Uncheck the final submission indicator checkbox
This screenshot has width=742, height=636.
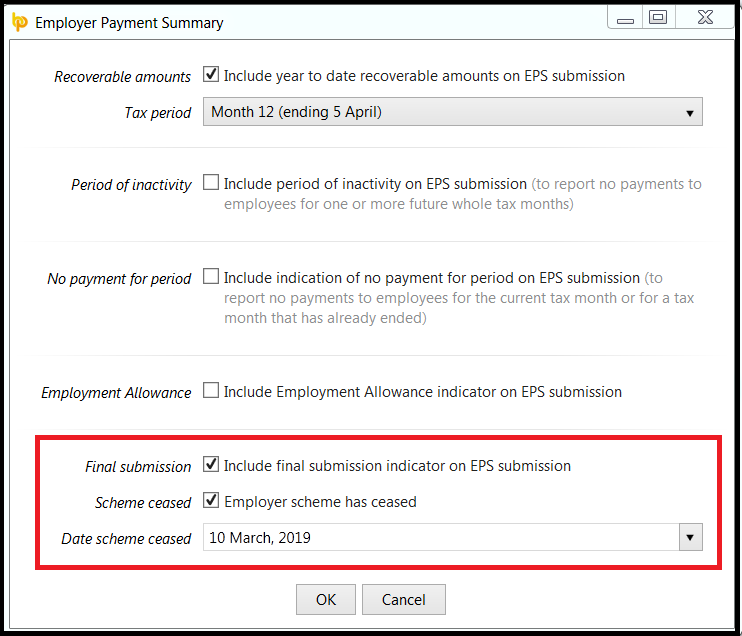tap(211, 464)
